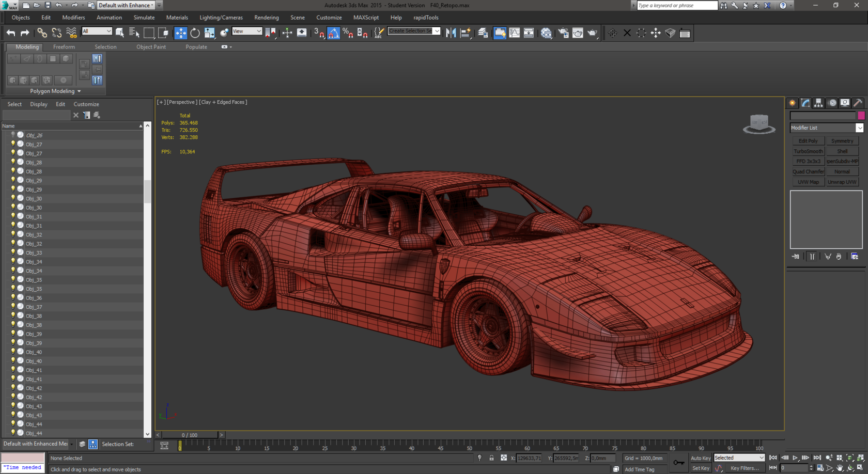This screenshot has height=474, width=868.
Task: Click the Key Filters button
Action: (x=744, y=468)
